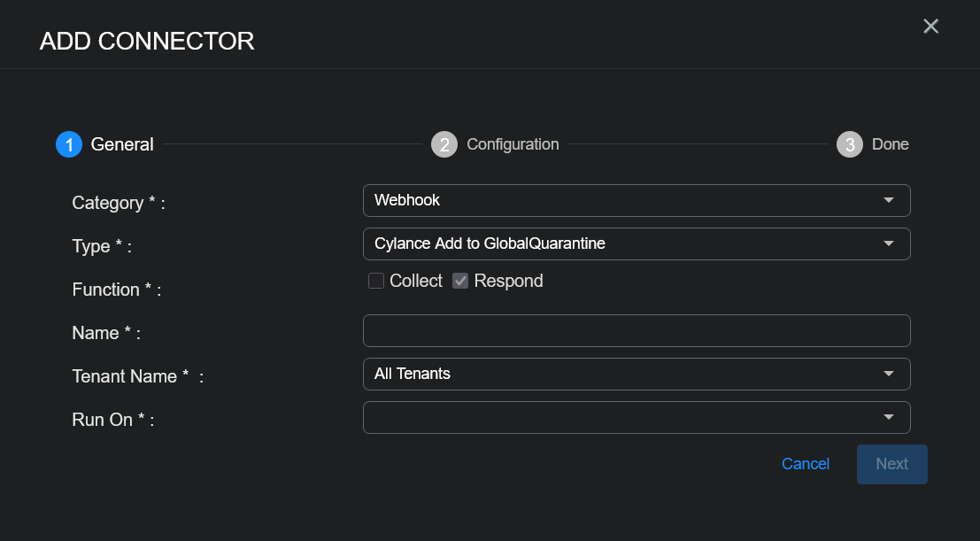Select the General step label

(122, 144)
